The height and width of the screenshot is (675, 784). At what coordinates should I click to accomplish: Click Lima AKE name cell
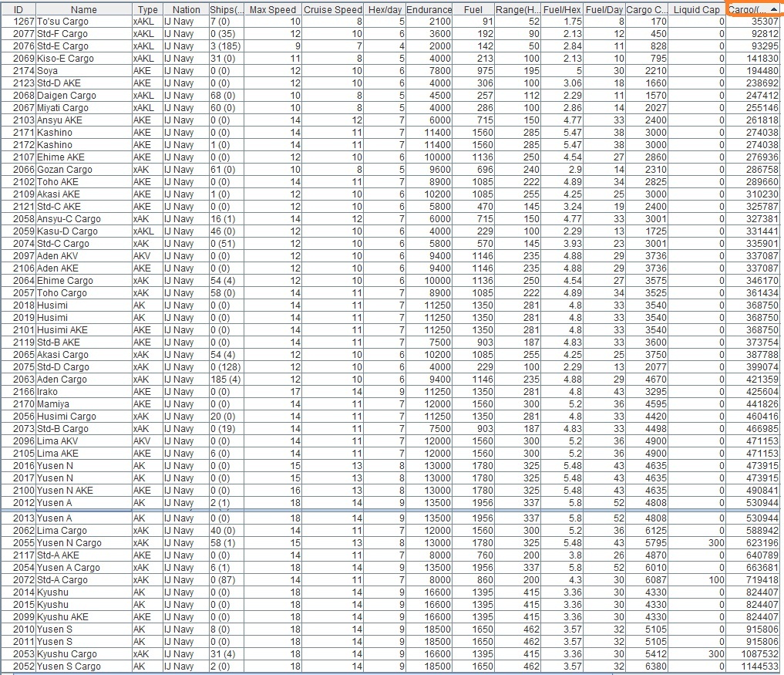[84, 454]
